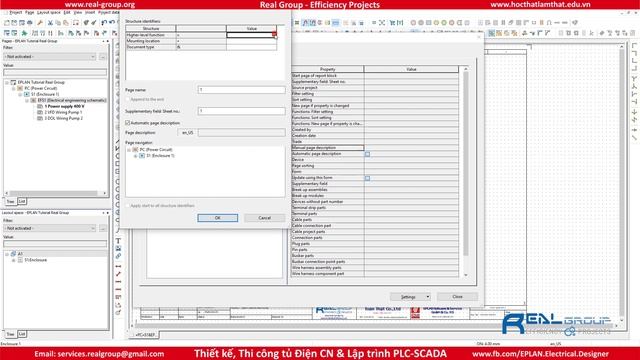Image resolution: width=640 pixels, height=360 pixels.
Task: Select the Start page of report block row
Action: [375, 76]
